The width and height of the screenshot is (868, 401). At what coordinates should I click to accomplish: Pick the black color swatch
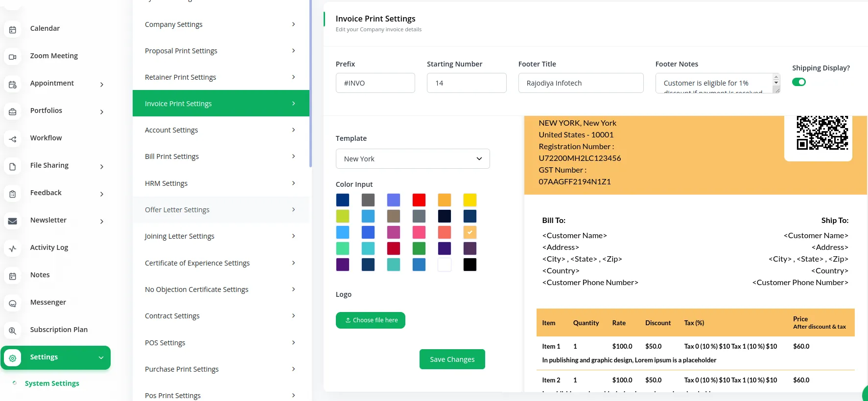click(x=469, y=265)
